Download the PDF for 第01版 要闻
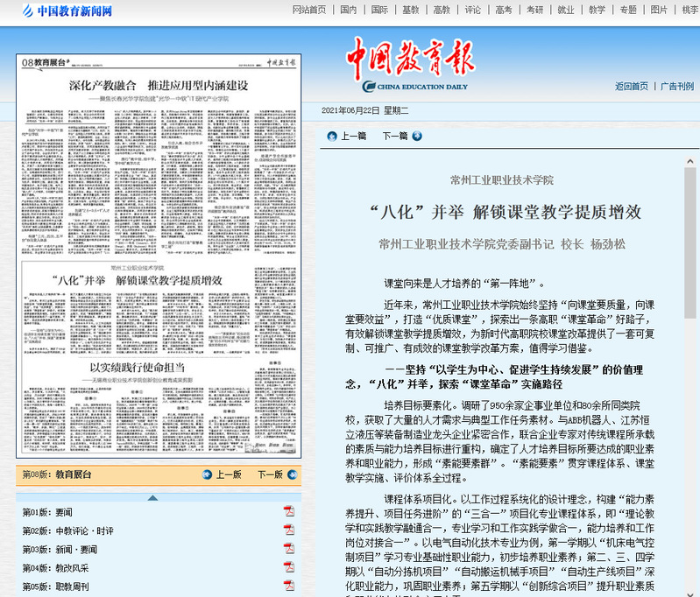This screenshot has width=700, height=597. [288, 511]
